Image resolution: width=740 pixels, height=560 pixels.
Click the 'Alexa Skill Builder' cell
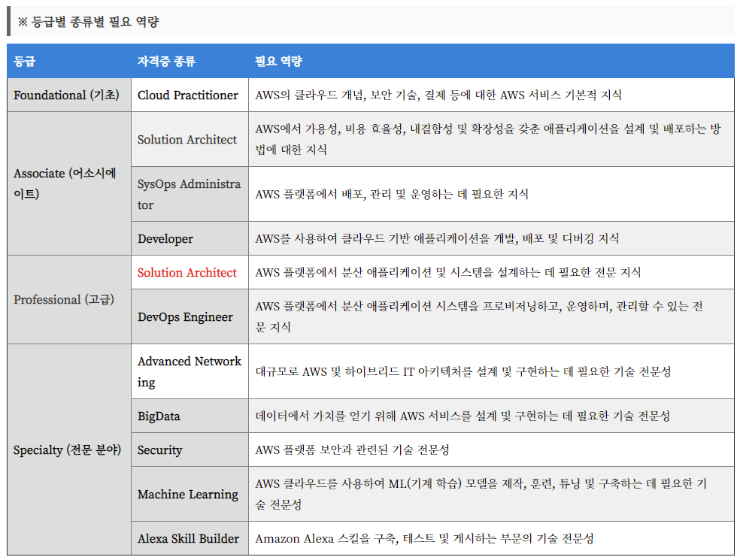click(x=190, y=538)
